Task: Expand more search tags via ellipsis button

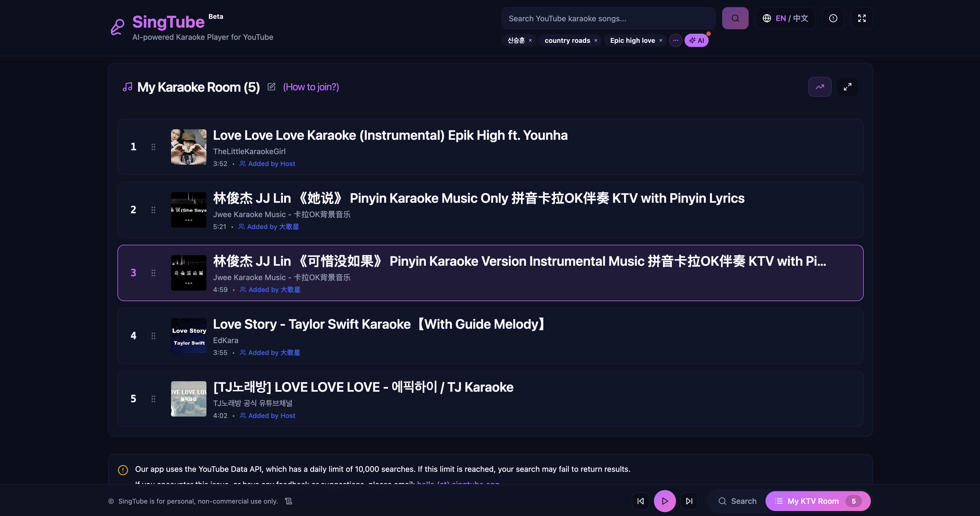Action: tap(676, 40)
